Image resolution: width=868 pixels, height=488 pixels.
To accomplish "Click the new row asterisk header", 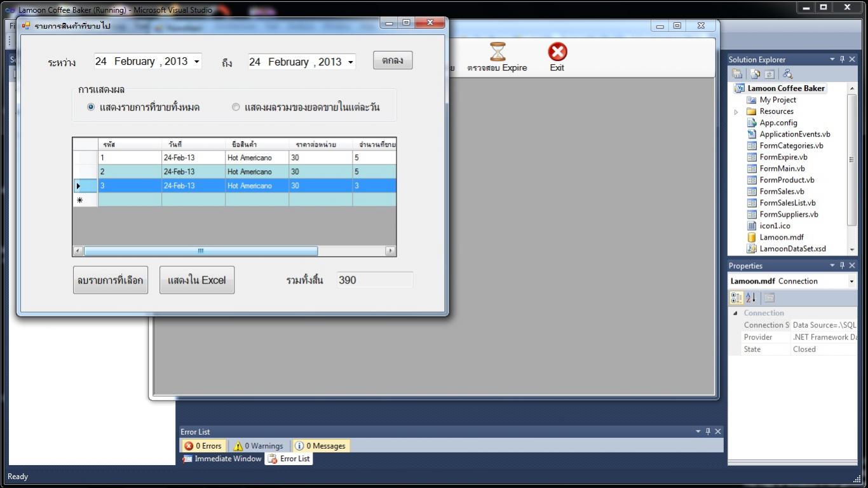I will click(x=85, y=200).
